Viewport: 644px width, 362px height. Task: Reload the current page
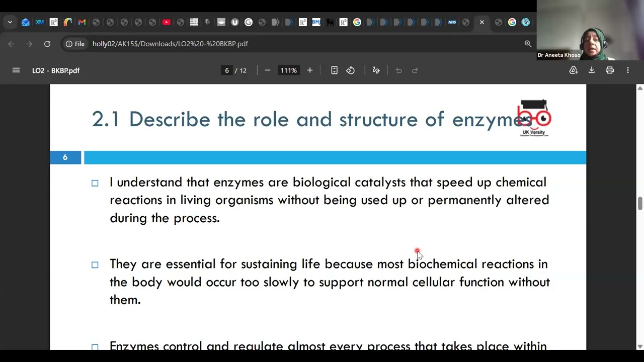47,44
